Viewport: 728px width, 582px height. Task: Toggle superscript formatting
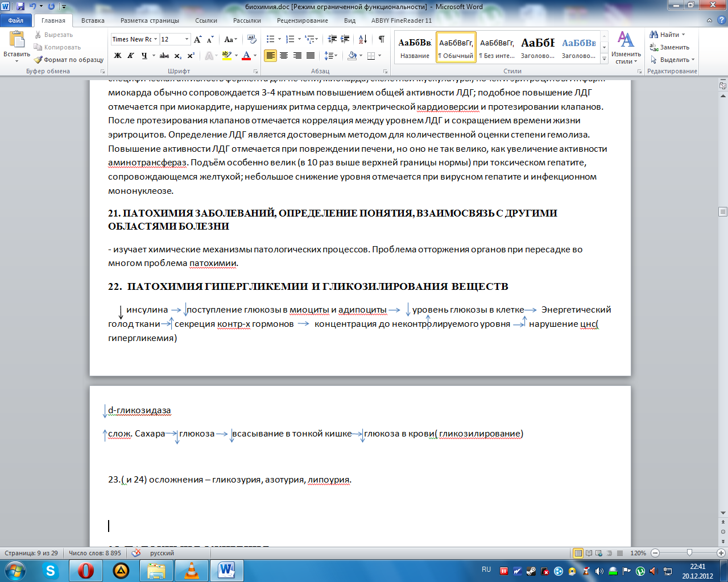(x=191, y=56)
